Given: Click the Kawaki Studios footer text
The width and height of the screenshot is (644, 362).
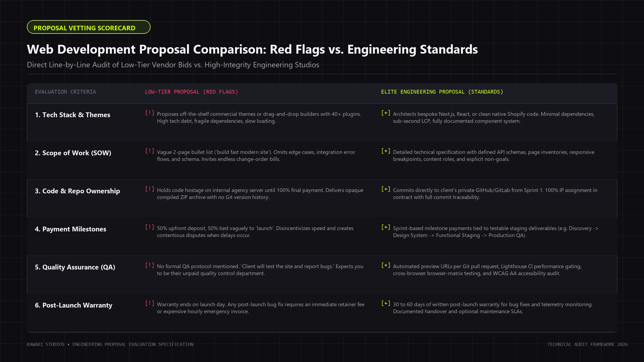Looking at the screenshot, I should coord(110,344).
